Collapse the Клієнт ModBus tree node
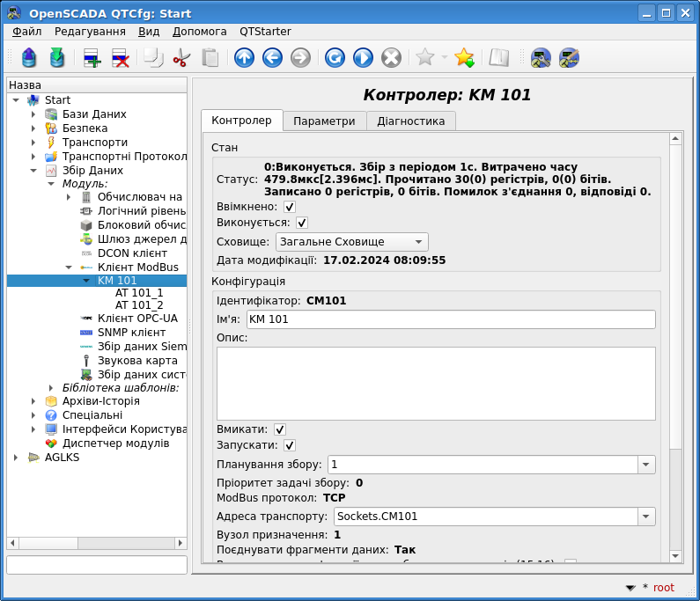This screenshot has width=700, height=601. pyautogui.click(x=69, y=267)
